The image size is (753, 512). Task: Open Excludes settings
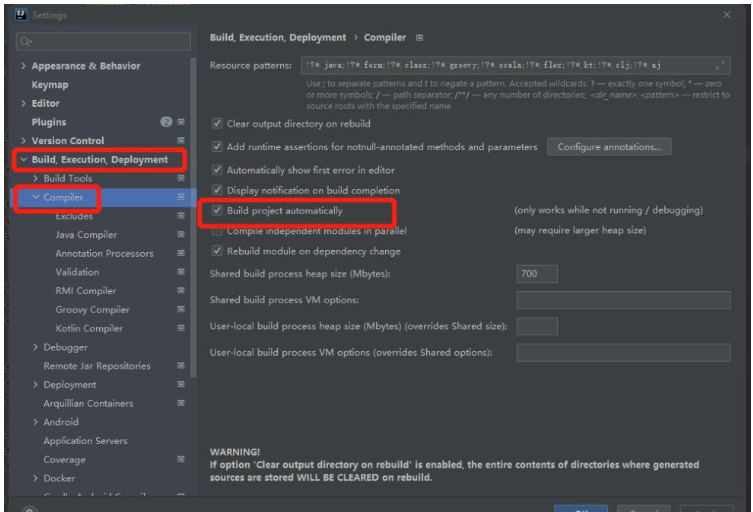click(x=74, y=216)
